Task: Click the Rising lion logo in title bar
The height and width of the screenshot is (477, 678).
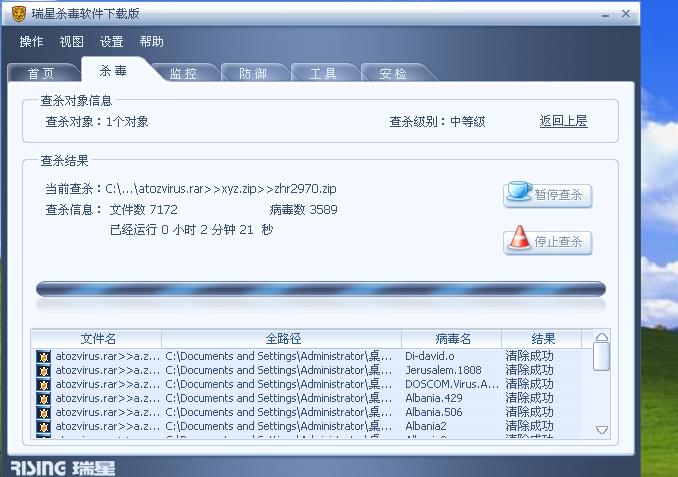Action: click(x=19, y=14)
